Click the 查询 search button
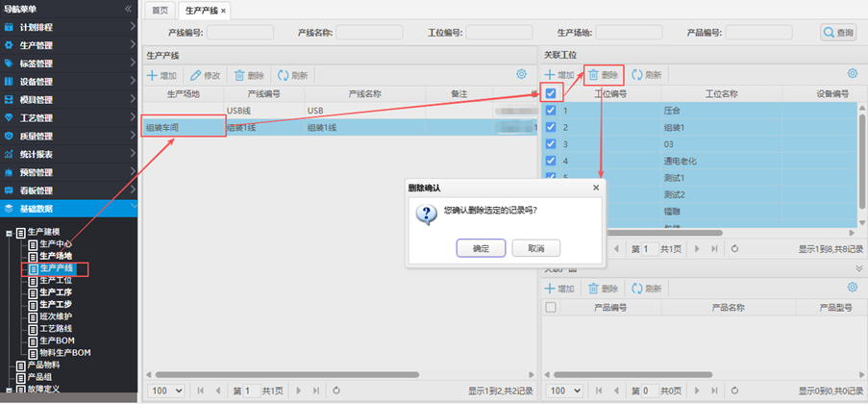Viewport: 868px width, 404px height. (838, 33)
